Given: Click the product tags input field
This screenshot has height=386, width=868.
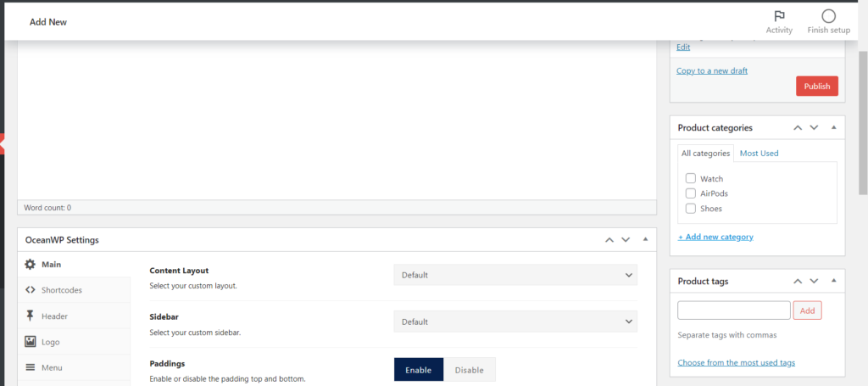Looking at the screenshot, I should [733, 310].
